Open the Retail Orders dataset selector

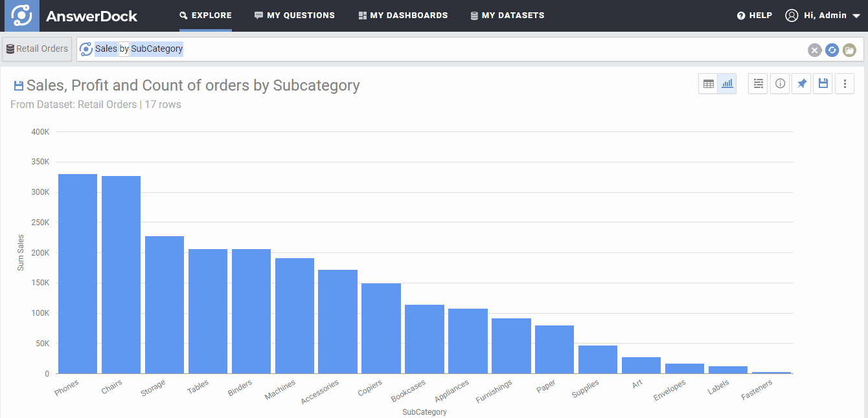36,49
